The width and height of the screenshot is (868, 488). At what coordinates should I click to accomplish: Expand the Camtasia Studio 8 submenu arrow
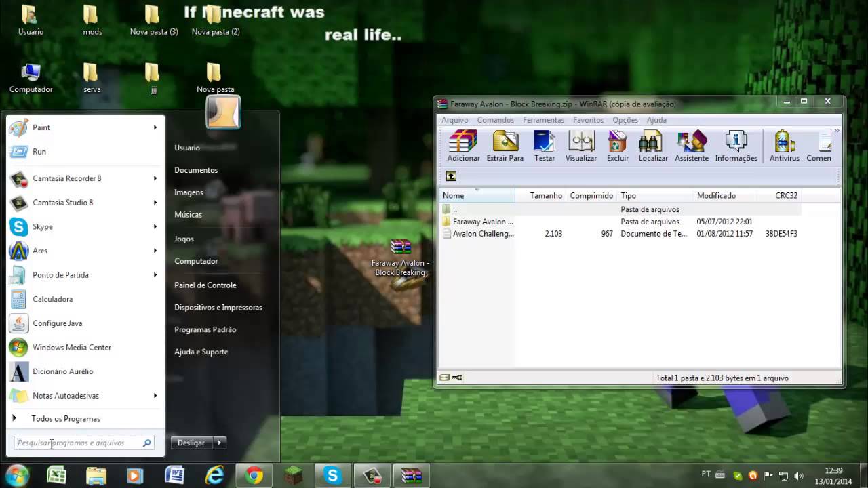[155, 203]
